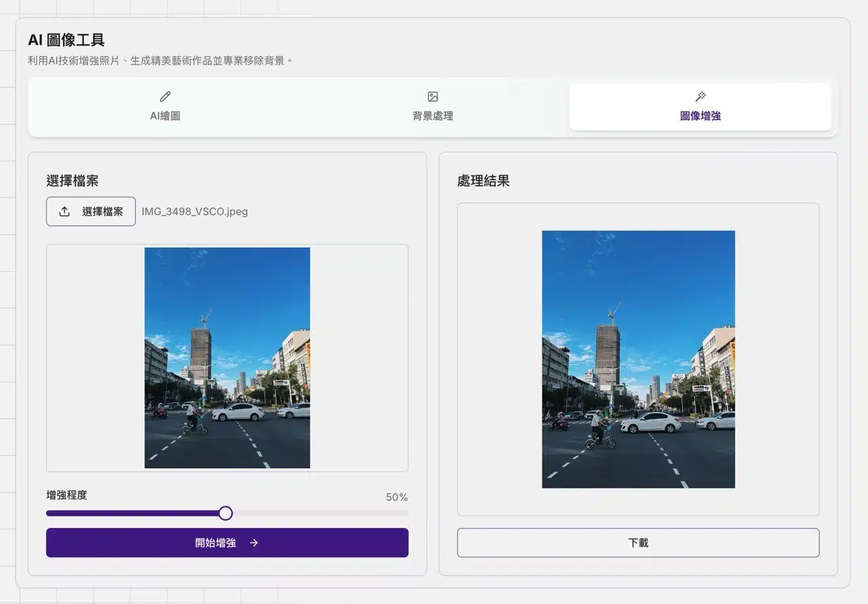This screenshot has width=868, height=604.
Task: Switch to the AI繪圖 tab label
Action: [165, 116]
